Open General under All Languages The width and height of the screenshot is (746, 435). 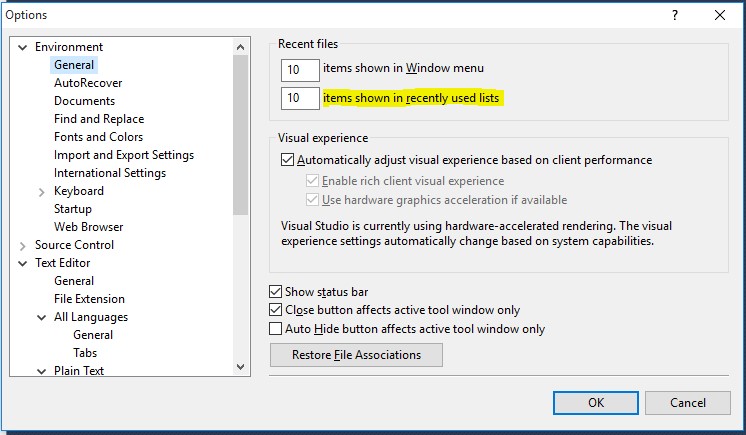click(x=93, y=335)
